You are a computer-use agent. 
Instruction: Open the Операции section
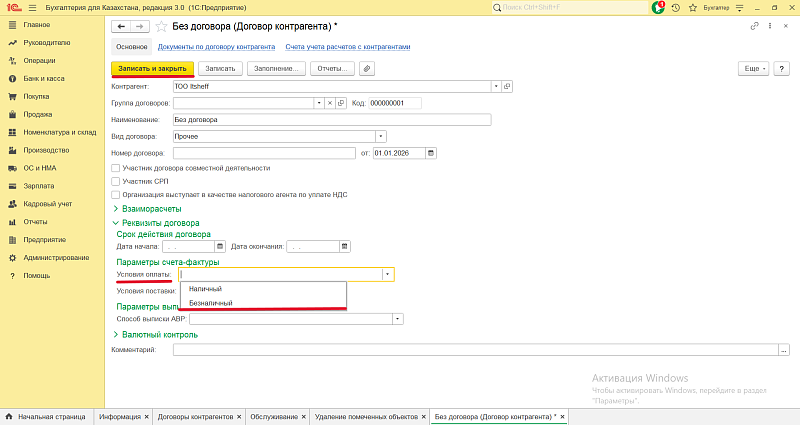pos(39,61)
